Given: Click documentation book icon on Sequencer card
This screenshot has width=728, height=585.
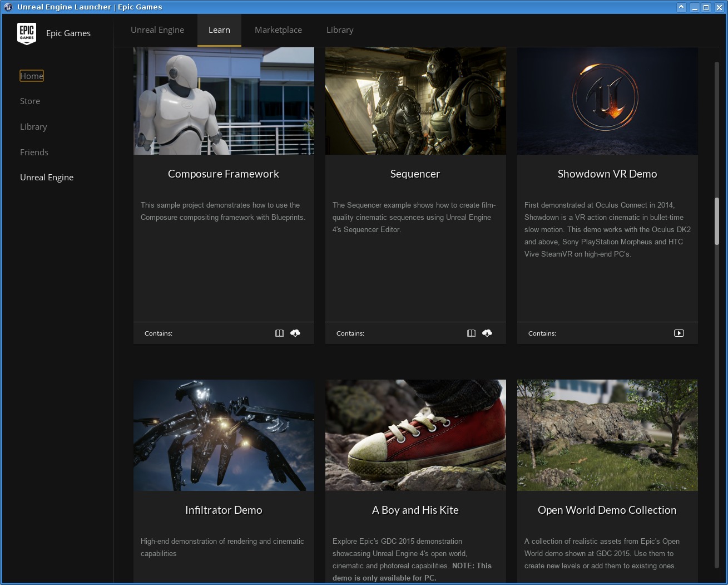Looking at the screenshot, I should [x=471, y=333].
